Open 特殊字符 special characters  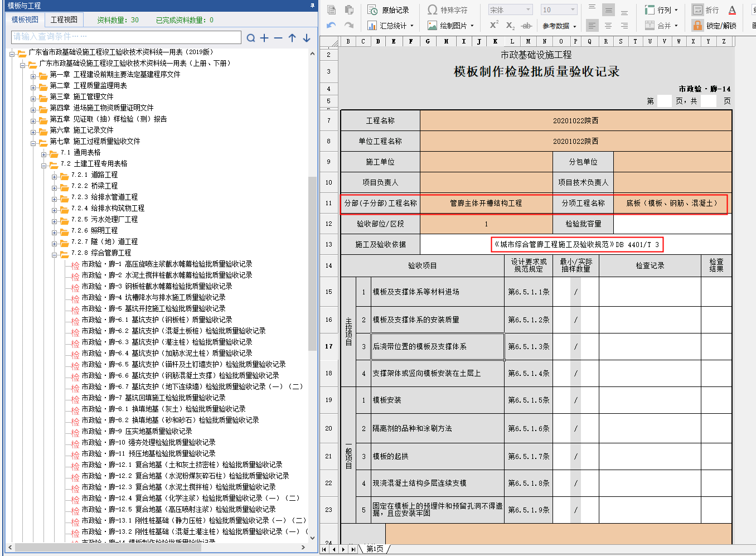tap(447, 10)
